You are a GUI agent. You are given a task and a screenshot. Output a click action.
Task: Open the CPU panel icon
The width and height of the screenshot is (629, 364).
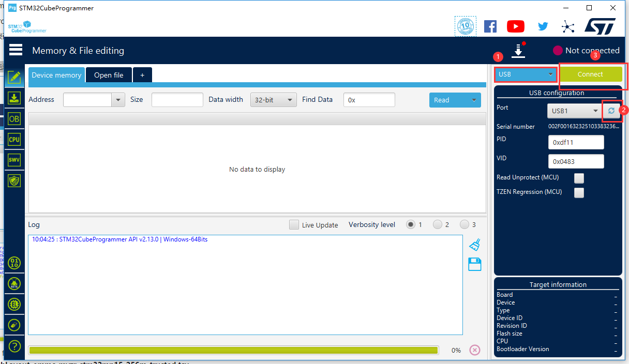click(x=14, y=139)
